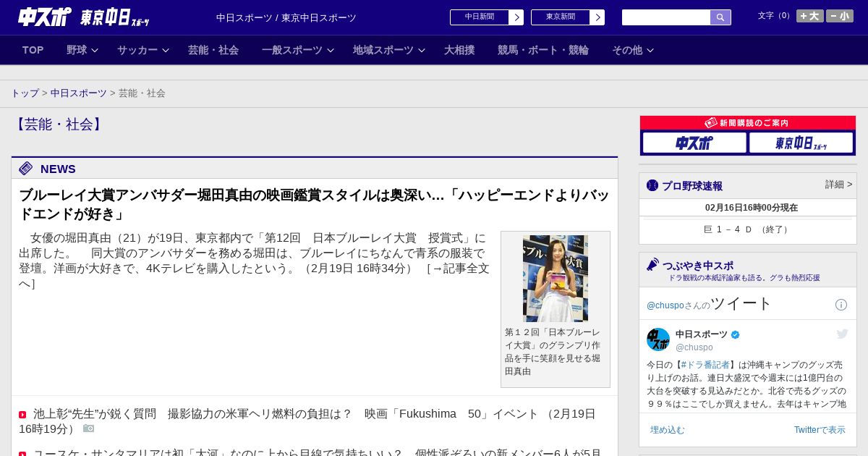Expand the その他 dropdown chevron
This screenshot has height=456, width=868.
pyautogui.click(x=650, y=50)
